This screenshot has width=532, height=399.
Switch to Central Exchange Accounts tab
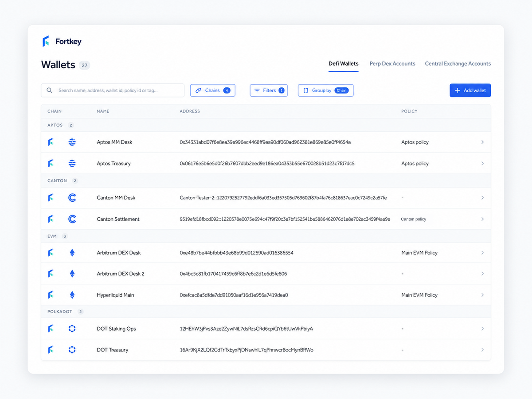click(x=458, y=64)
